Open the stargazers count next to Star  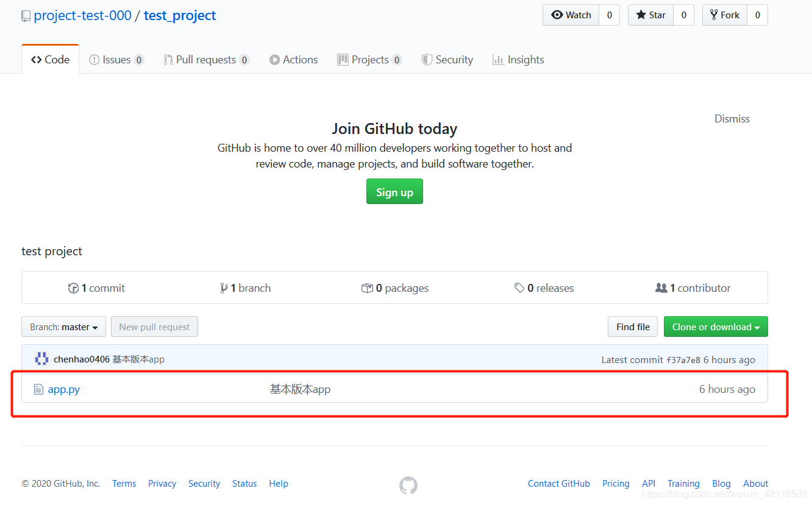[x=684, y=15]
